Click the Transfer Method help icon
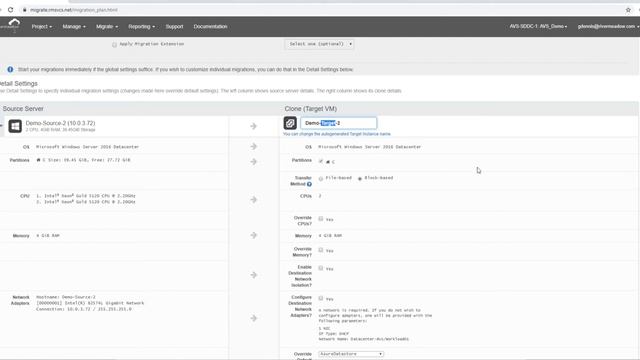640x360 pixels. tap(309, 184)
